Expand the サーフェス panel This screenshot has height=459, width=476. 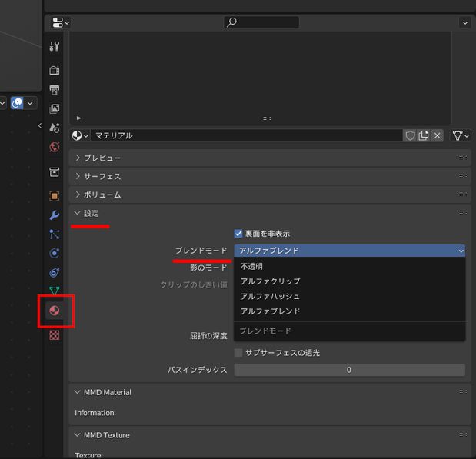click(102, 176)
